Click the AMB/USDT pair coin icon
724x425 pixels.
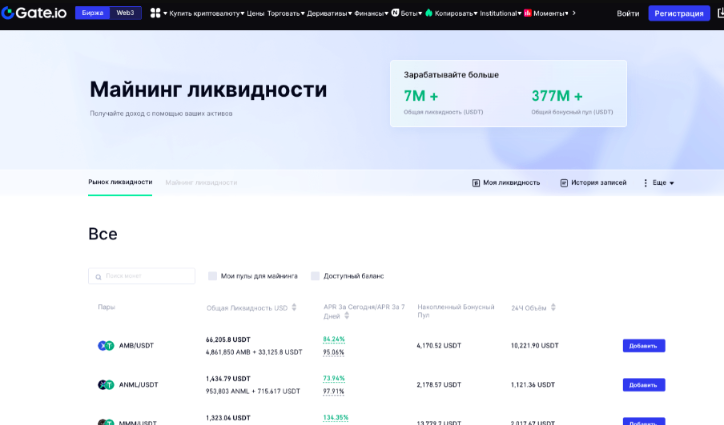(106, 346)
